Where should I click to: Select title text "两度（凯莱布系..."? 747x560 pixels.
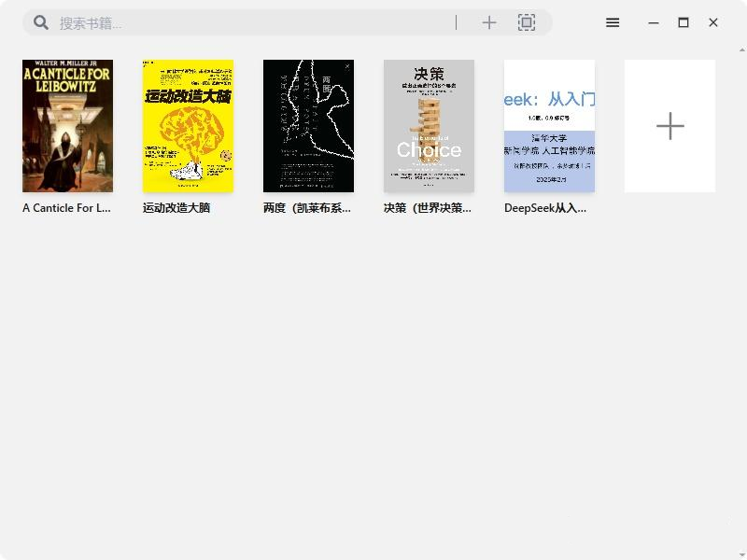pyautogui.click(x=307, y=208)
